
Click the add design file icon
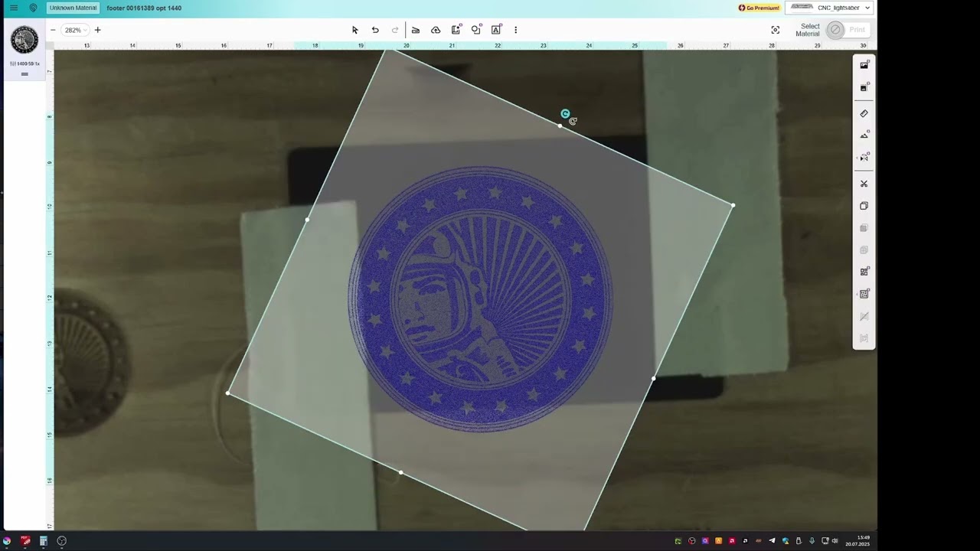456,30
